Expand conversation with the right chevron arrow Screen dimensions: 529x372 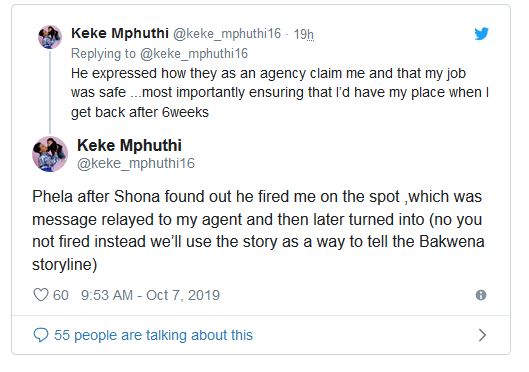(x=482, y=335)
